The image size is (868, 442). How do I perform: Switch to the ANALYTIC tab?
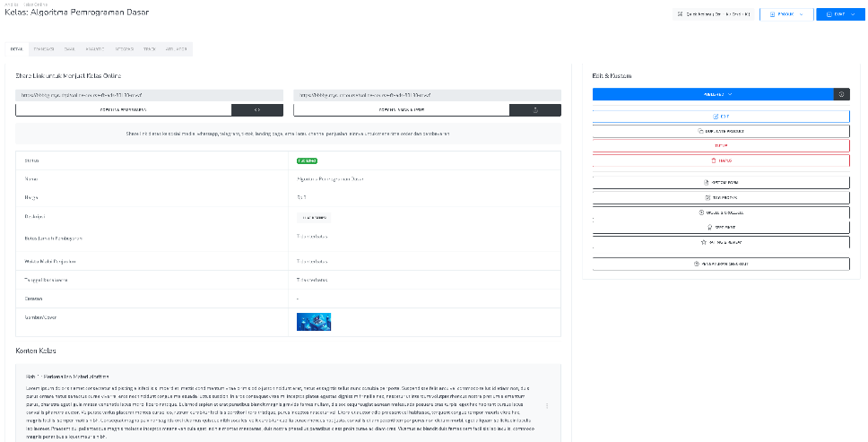[x=95, y=49]
